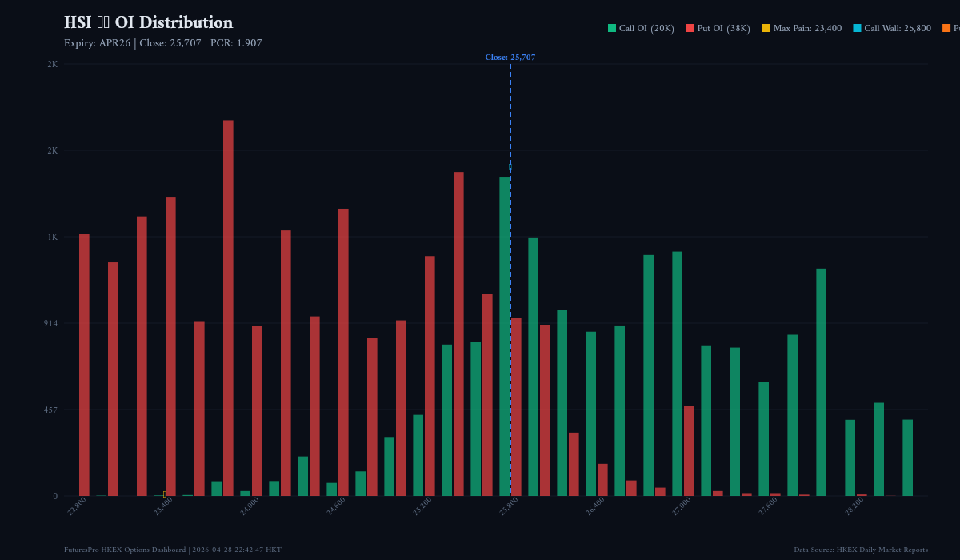Click the 'Close: 25,707' annotation label
The width and height of the screenshot is (960, 560).
tap(512, 57)
